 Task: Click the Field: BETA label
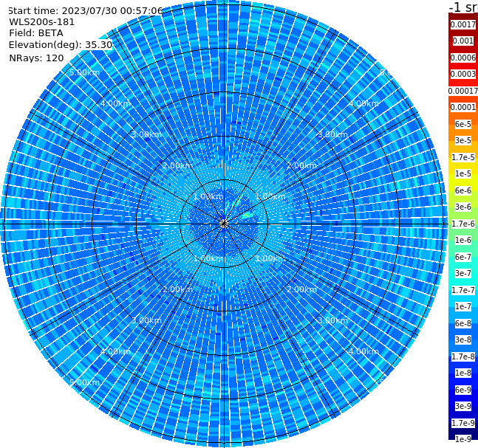click(36, 33)
